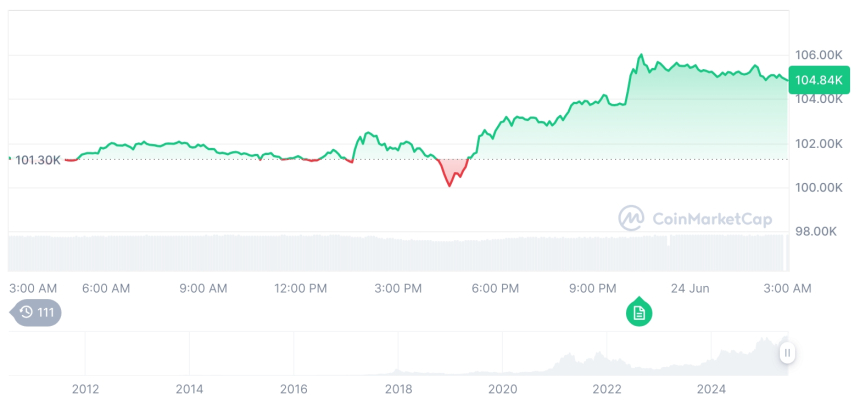
Task: Select 2014 on the year navigator
Action: point(189,388)
